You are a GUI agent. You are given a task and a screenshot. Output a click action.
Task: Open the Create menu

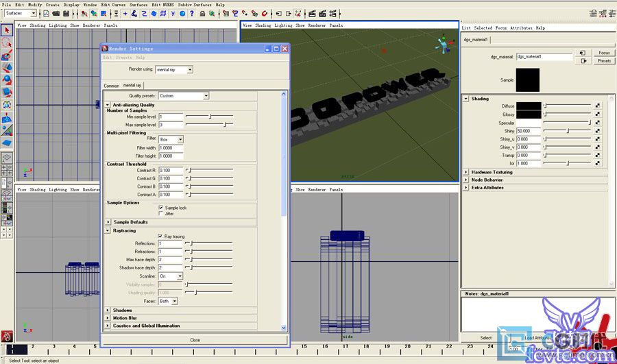click(x=52, y=5)
